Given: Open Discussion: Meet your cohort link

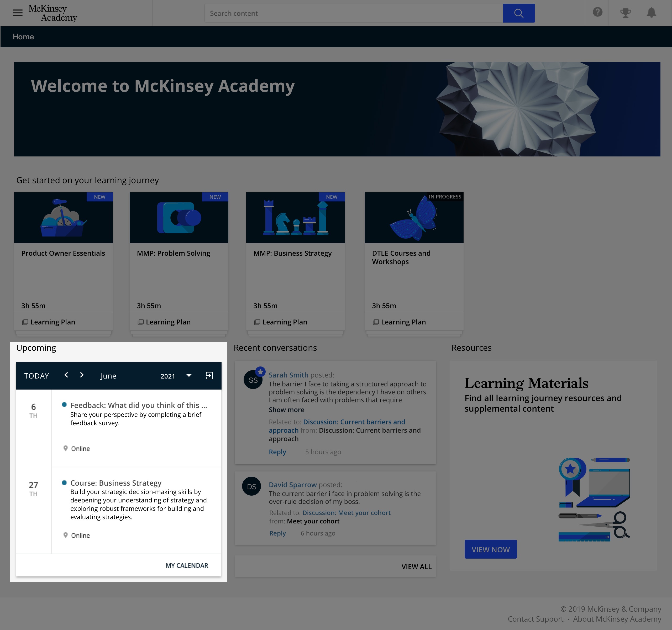Looking at the screenshot, I should (346, 513).
